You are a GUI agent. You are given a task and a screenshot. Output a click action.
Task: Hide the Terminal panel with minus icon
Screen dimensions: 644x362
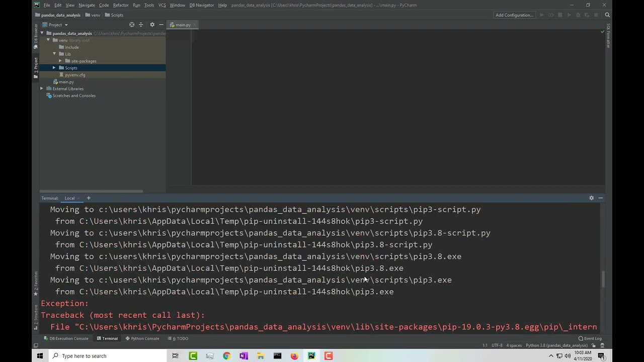click(x=600, y=198)
